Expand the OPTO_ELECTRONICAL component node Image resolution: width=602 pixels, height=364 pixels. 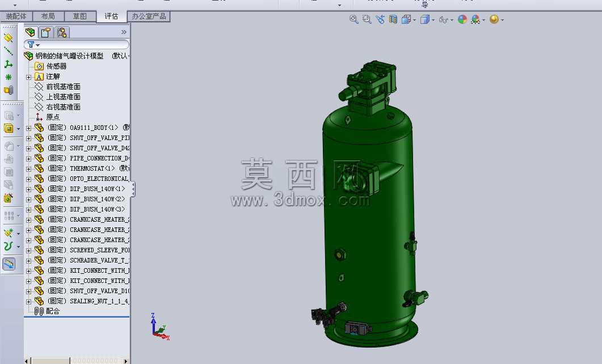[28, 179]
